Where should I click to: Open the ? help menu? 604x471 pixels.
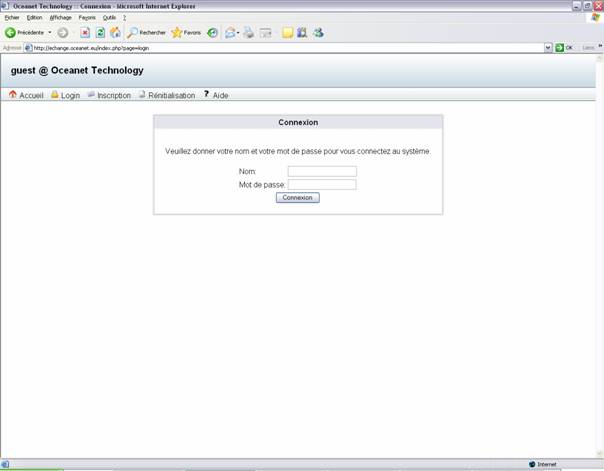point(124,18)
